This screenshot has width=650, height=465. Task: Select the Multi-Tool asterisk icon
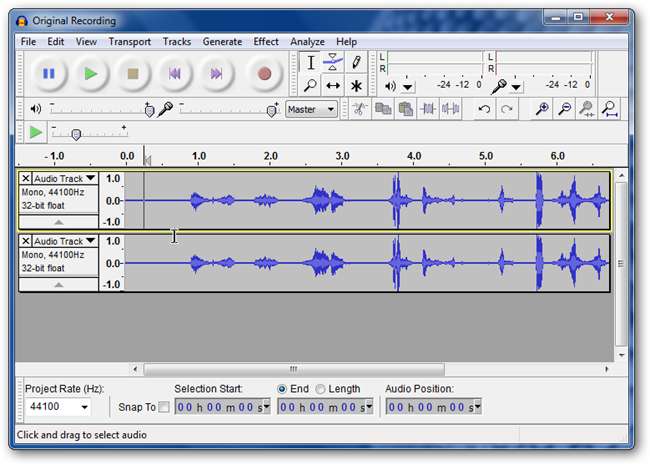[356, 86]
